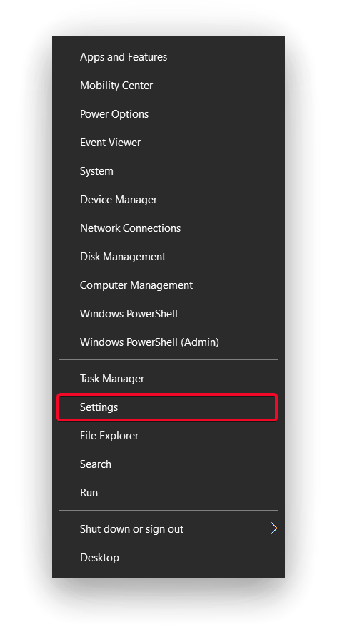This screenshot has width=337, height=644.
Task: Choose Network Connections
Action: click(168, 228)
